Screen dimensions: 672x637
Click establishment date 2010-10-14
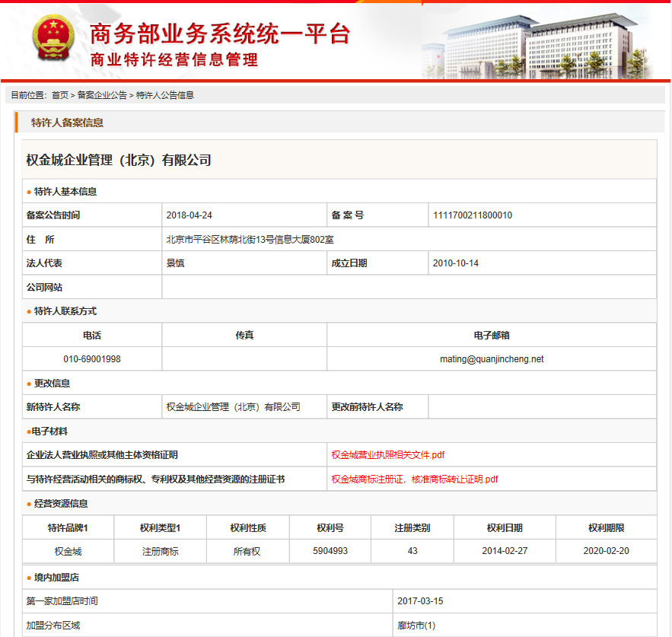point(456,263)
